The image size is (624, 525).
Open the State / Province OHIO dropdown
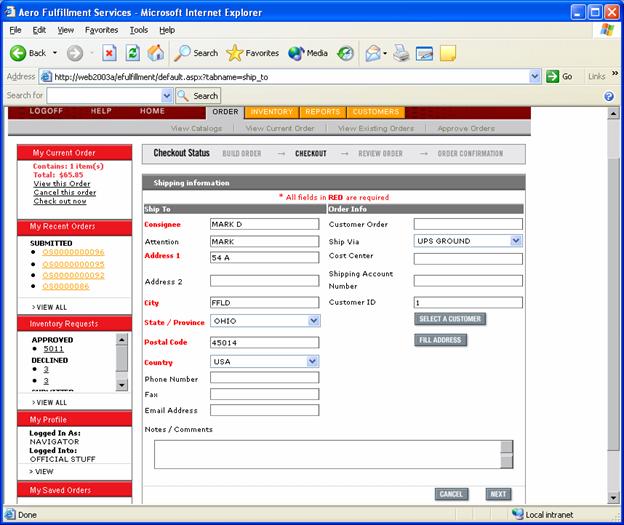coord(314,321)
